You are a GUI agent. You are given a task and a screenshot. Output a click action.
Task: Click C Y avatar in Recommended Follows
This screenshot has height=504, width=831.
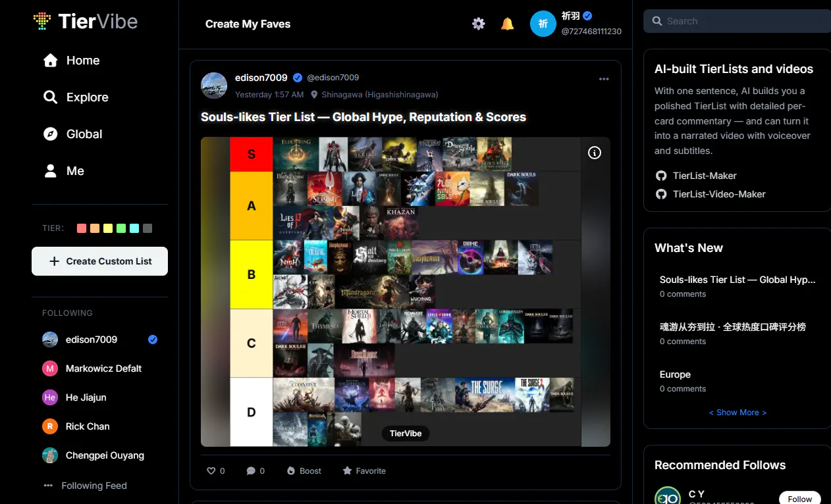[668, 497]
